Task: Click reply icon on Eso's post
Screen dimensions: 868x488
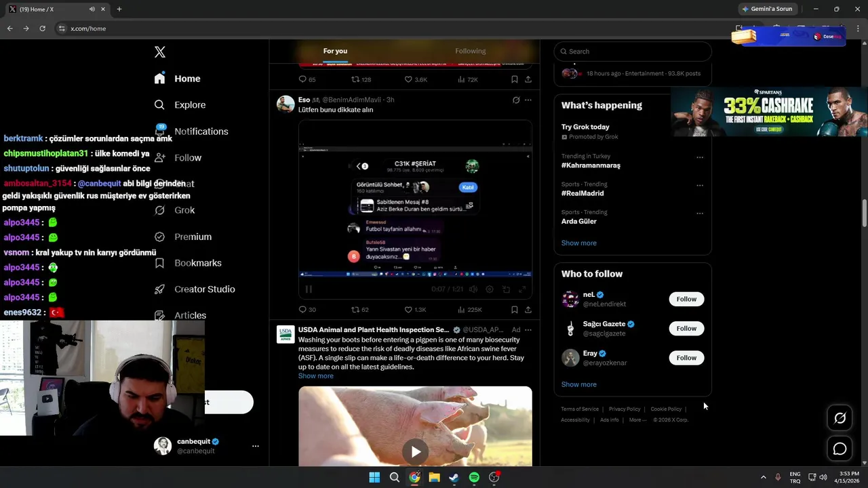Action: pyautogui.click(x=303, y=310)
